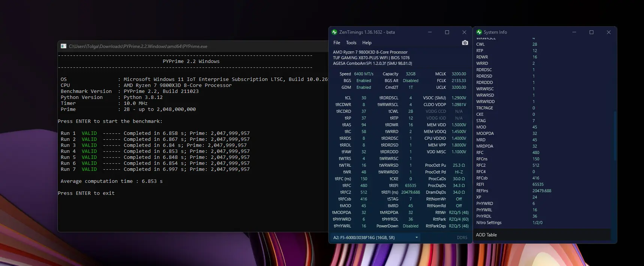
Task: Click the ZenTimings app logo icon
Action: pyautogui.click(x=335, y=32)
